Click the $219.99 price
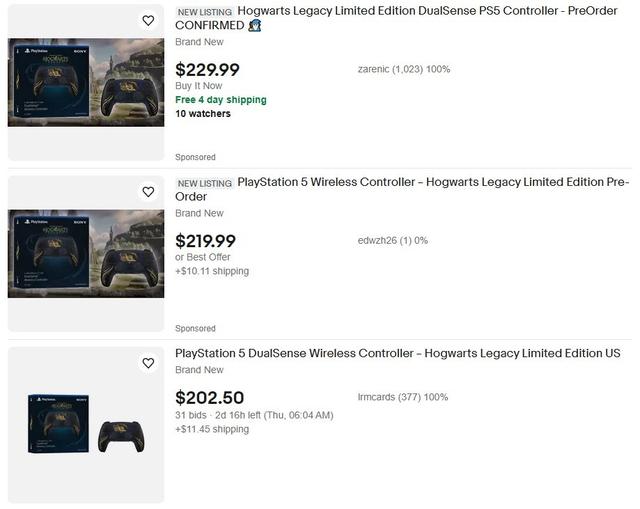Image resolution: width=640 pixels, height=509 pixels. [205, 241]
